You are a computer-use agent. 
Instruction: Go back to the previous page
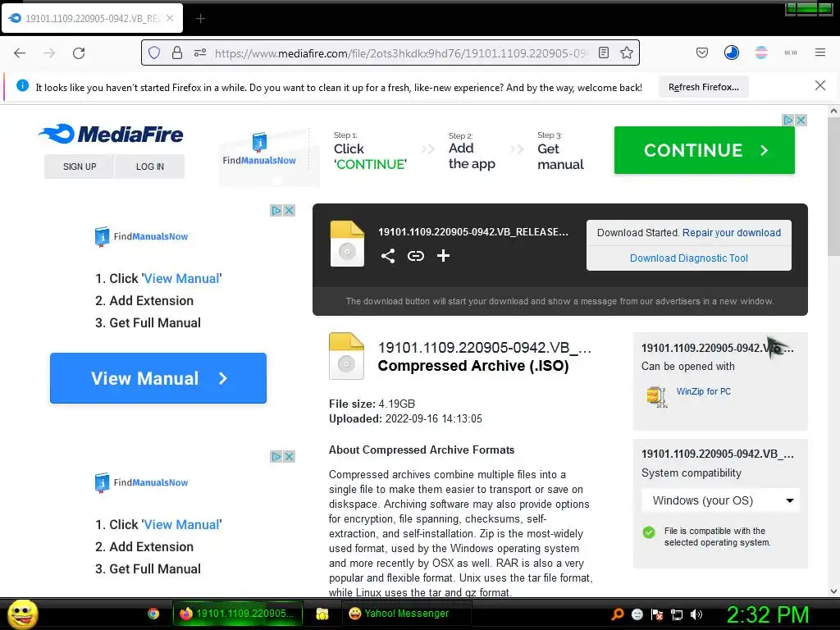tap(20, 53)
